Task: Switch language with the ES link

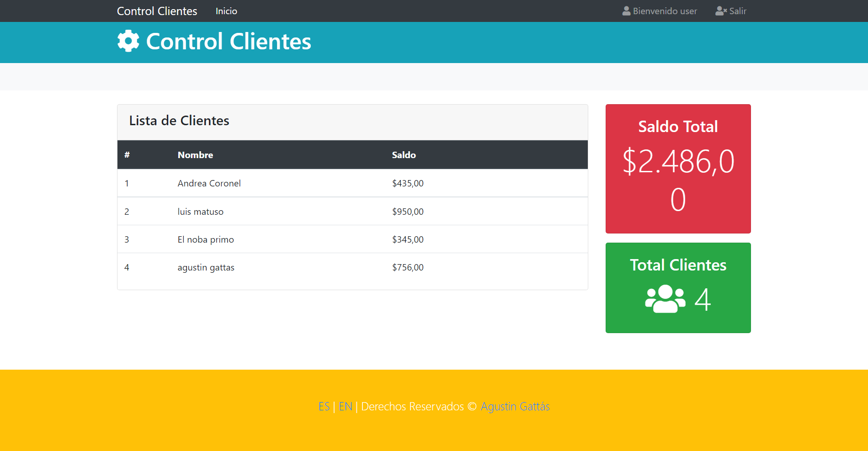Action: click(x=324, y=406)
